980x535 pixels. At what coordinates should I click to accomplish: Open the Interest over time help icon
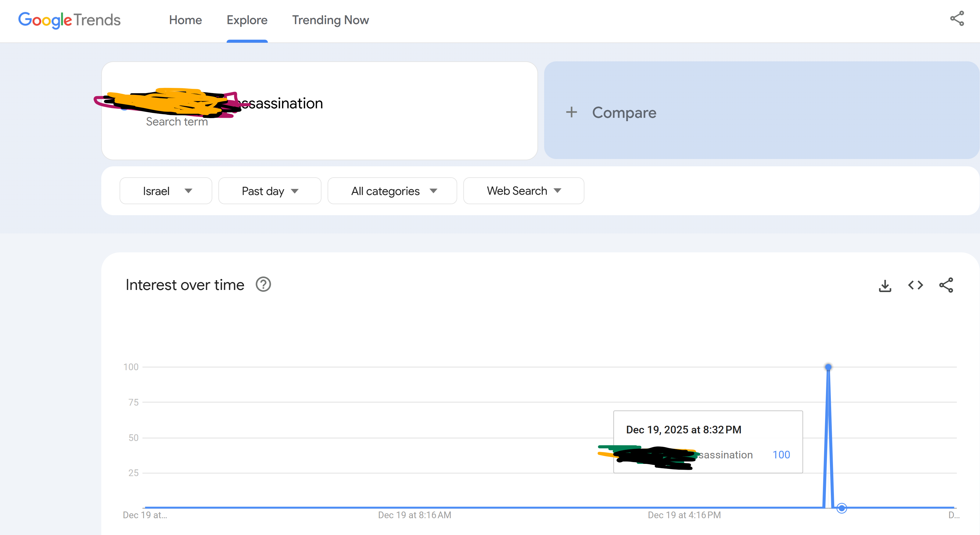click(x=263, y=284)
